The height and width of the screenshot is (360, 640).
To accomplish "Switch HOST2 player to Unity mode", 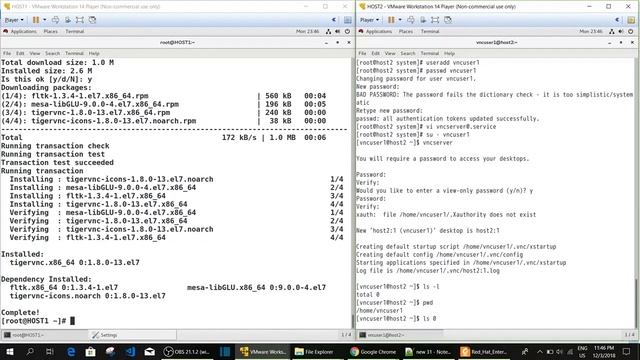I will [448, 20].
